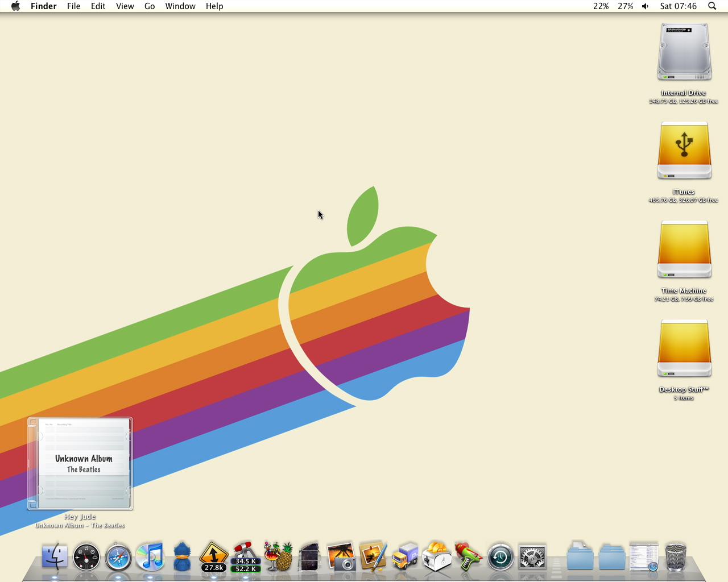Launch Dashboard from the Dock
This screenshot has width=728, height=582.
pyautogui.click(x=86, y=556)
